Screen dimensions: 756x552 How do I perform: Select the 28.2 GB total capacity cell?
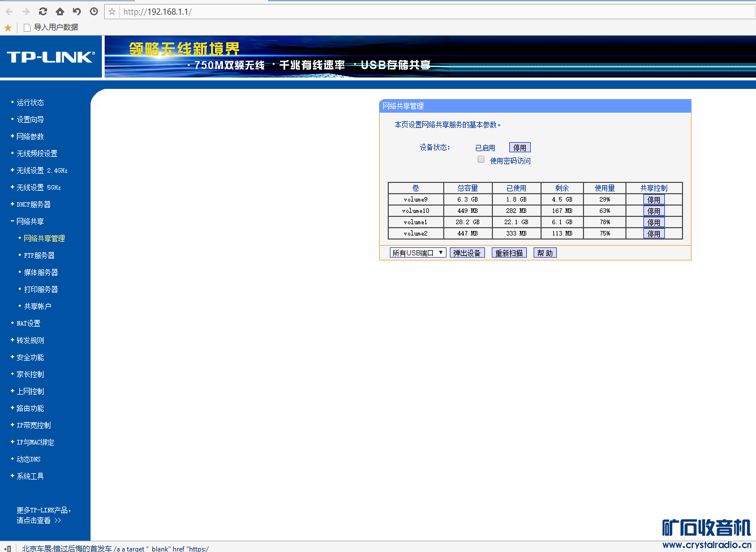[x=467, y=222]
